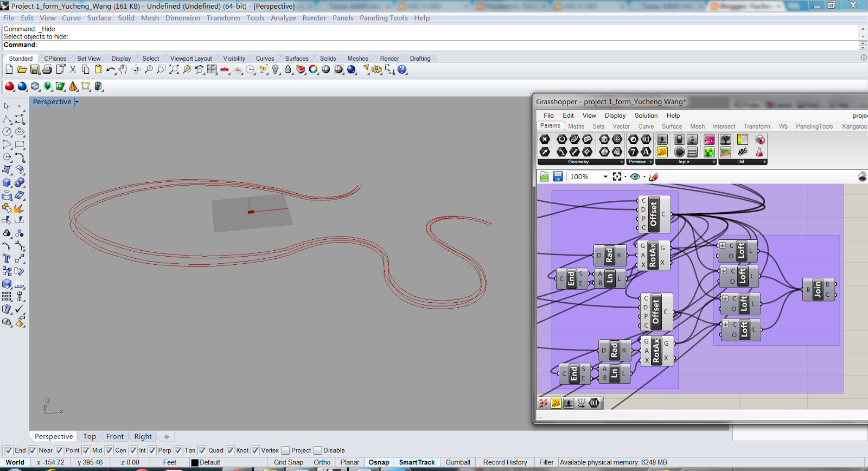Click the padlock Lock objects icon

(x=288, y=69)
